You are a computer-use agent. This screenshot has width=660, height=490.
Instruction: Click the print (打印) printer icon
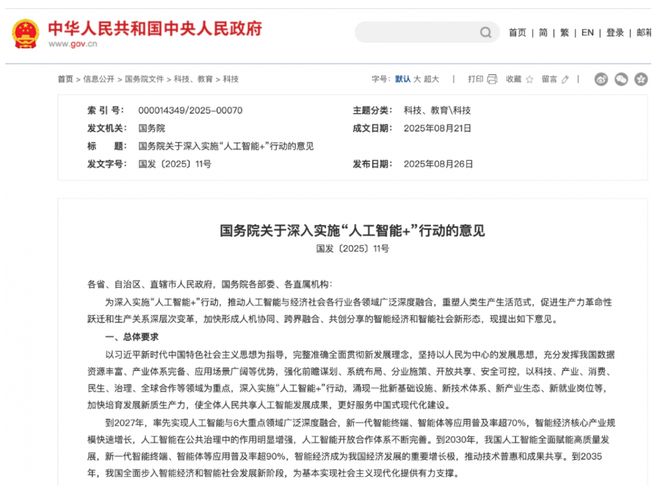(x=494, y=78)
